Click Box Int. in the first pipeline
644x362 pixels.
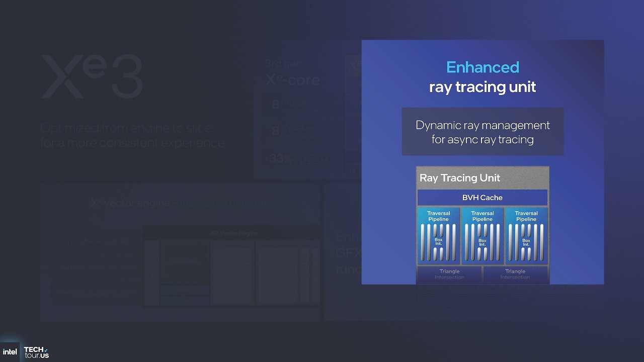pos(439,242)
